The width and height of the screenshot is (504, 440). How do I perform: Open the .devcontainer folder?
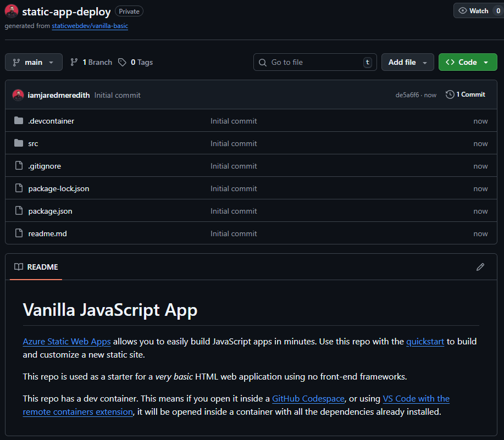tap(51, 121)
